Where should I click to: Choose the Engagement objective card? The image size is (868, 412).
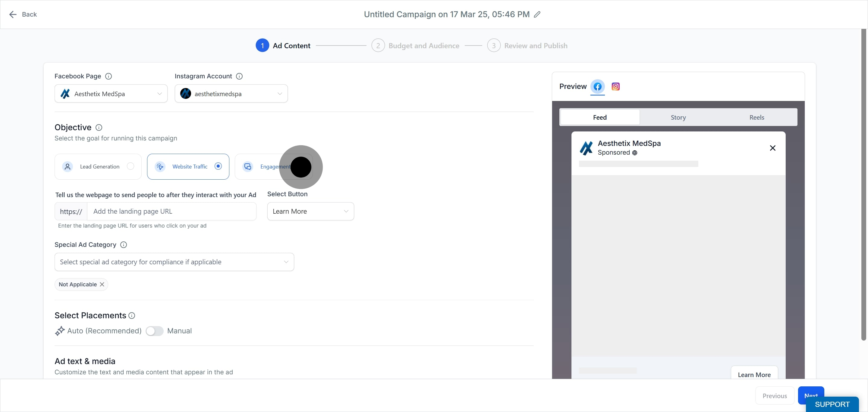(274, 166)
